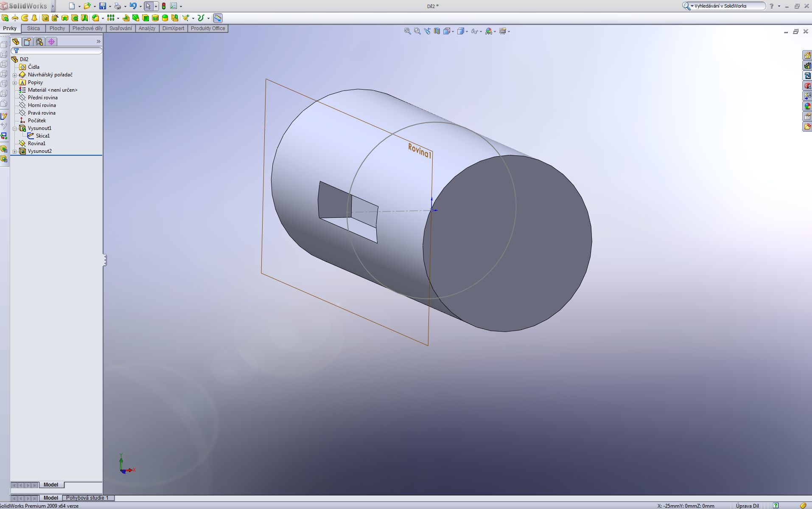Click the Rebuild traffic light icon
Viewport: 812px width, 509px height.
164,6
